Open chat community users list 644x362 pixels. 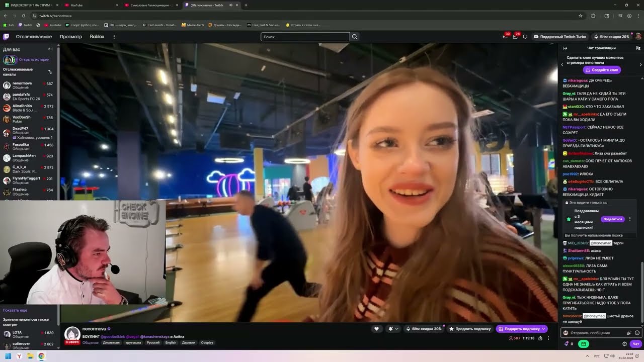click(x=638, y=48)
